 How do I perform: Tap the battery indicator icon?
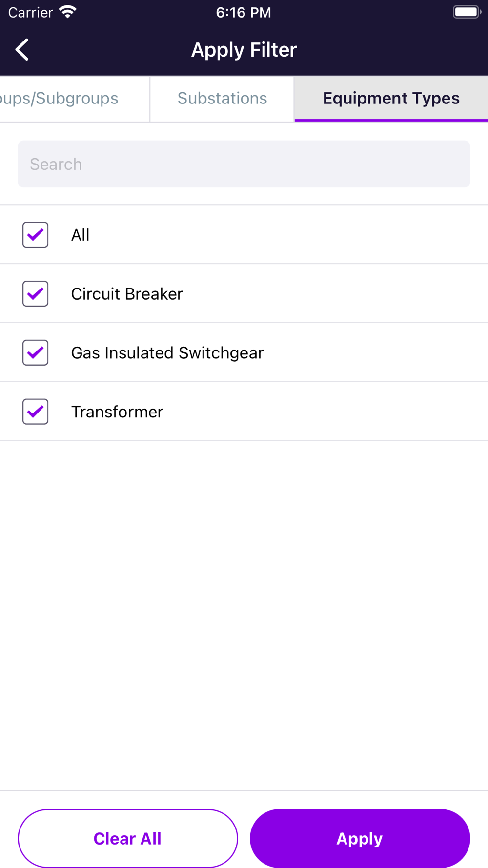pyautogui.click(x=467, y=12)
